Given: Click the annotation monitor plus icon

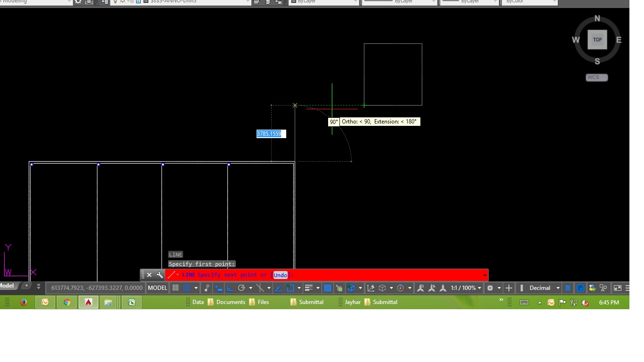Looking at the screenshot, I should [509, 288].
